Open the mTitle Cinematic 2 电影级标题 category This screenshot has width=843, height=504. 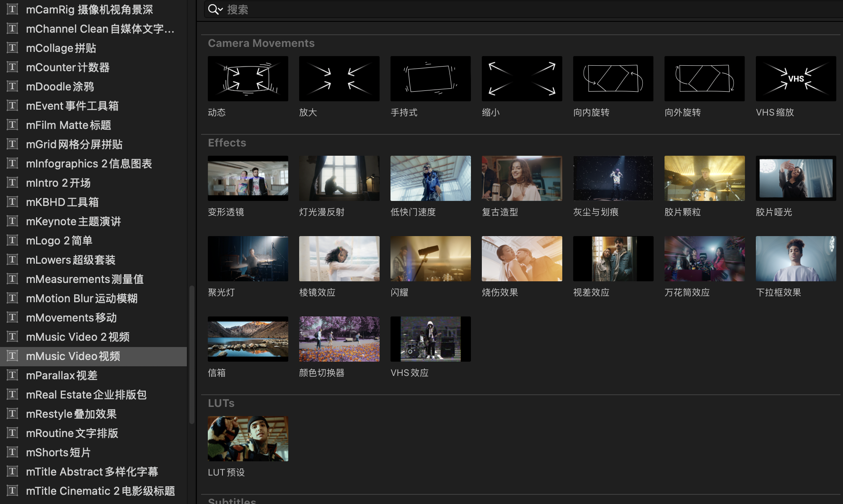tap(93, 491)
